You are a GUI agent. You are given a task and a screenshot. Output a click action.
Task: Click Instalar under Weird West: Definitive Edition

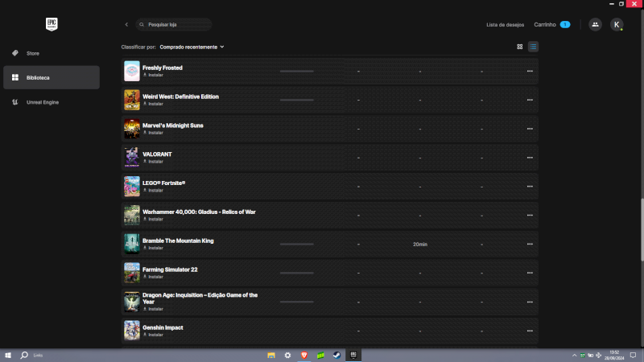pyautogui.click(x=153, y=104)
